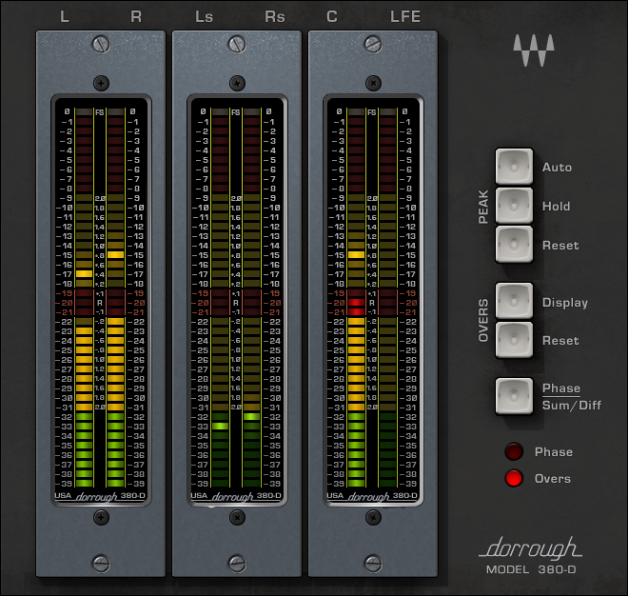Click the bottom slotted screw on Ls/Rs module
The width and height of the screenshot is (628, 596).
click(237, 563)
